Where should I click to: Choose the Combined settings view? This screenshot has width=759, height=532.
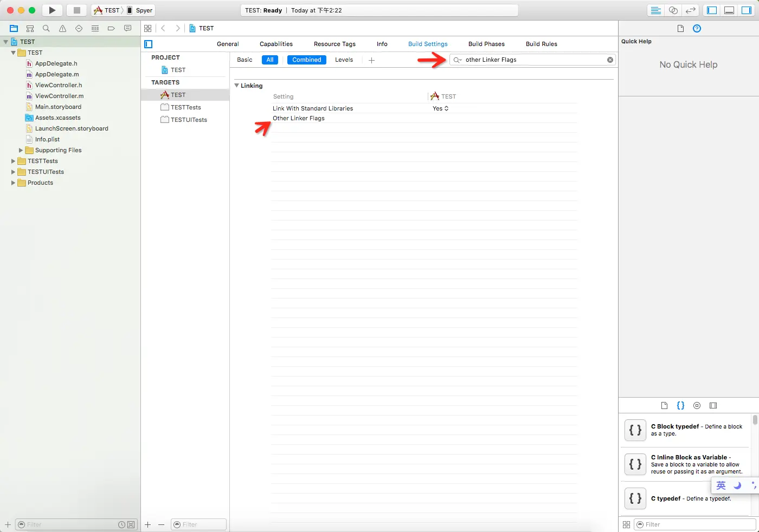307,60
